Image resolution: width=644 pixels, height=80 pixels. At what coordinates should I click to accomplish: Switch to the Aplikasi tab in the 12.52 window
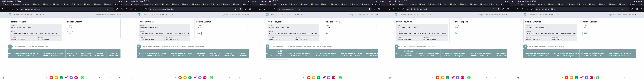click(532, 4)
